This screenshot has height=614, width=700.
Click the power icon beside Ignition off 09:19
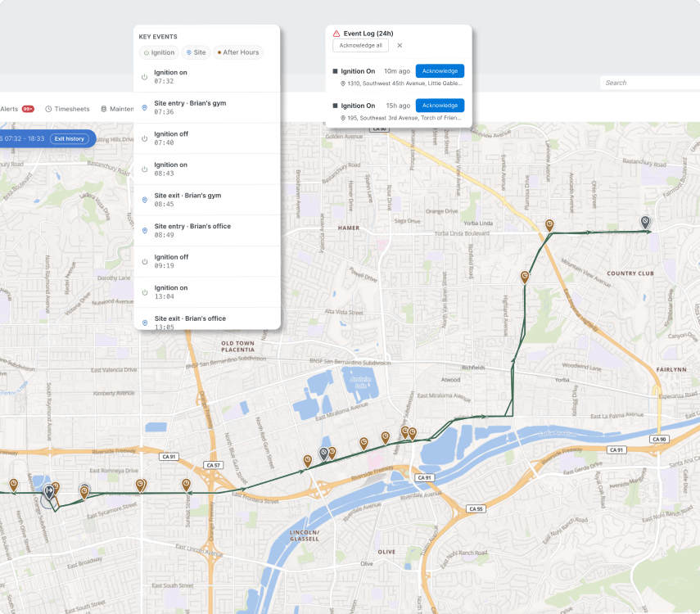click(x=145, y=262)
